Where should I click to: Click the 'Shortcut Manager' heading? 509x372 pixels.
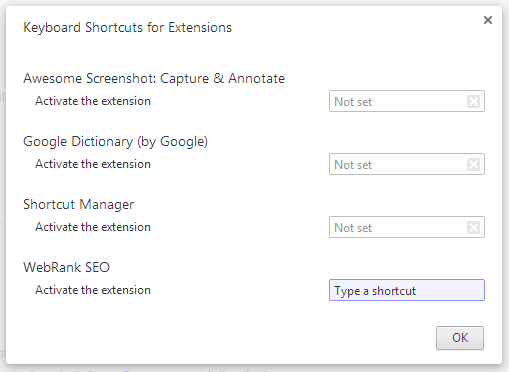pyautogui.click(x=78, y=205)
